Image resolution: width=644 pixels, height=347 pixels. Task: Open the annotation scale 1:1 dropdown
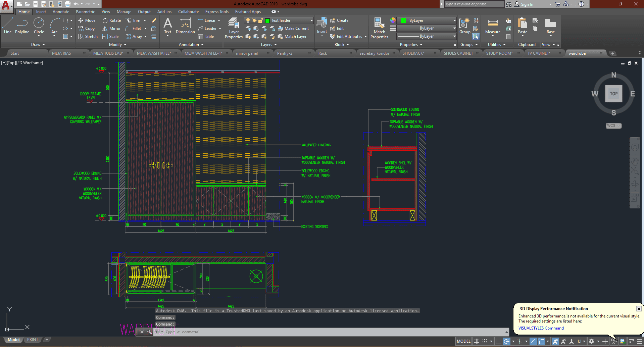tap(581, 341)
